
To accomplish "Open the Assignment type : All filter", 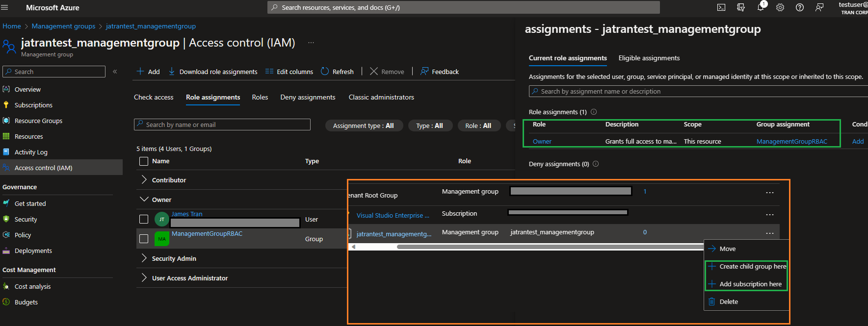I will click(364, 125).
